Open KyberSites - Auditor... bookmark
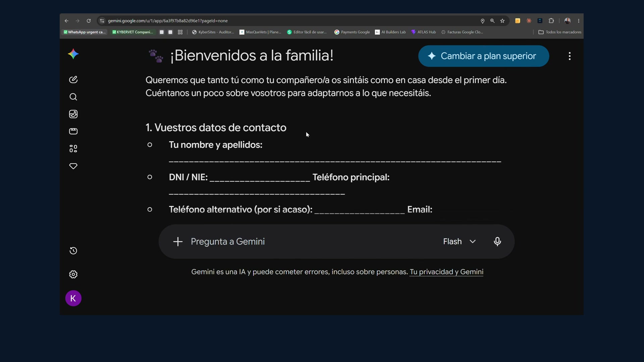This screenshot has height=362, width=644. [213, 32]
